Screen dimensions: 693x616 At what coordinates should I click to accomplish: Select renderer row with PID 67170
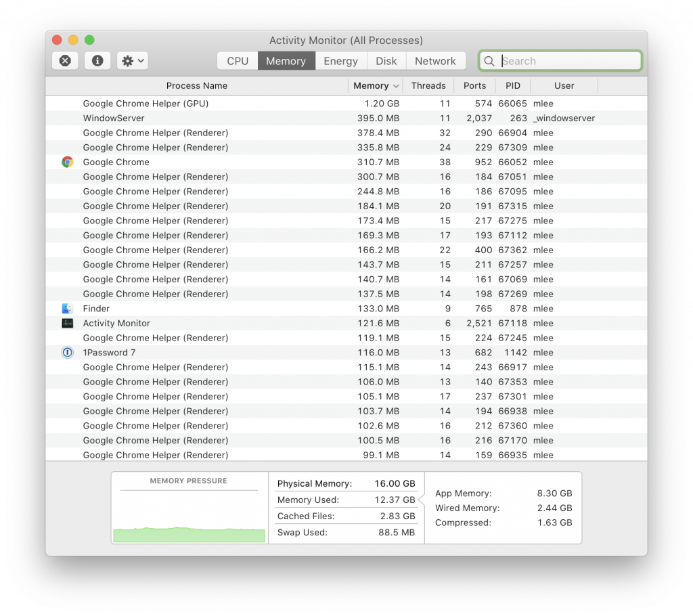(x=346, y=441)
